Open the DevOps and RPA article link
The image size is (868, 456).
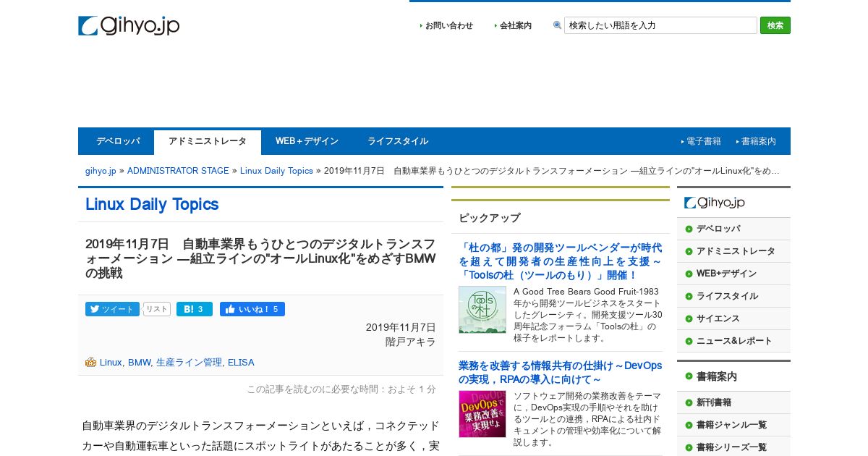pos(560,372)
